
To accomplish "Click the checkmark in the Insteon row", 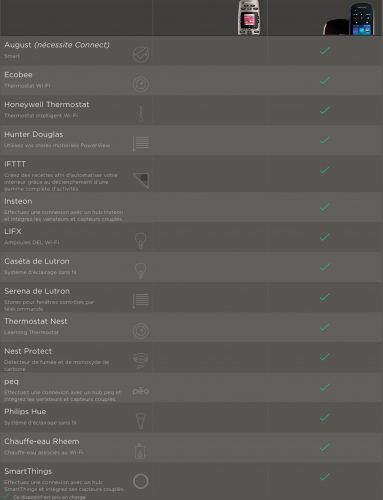I will click(325, 207).
